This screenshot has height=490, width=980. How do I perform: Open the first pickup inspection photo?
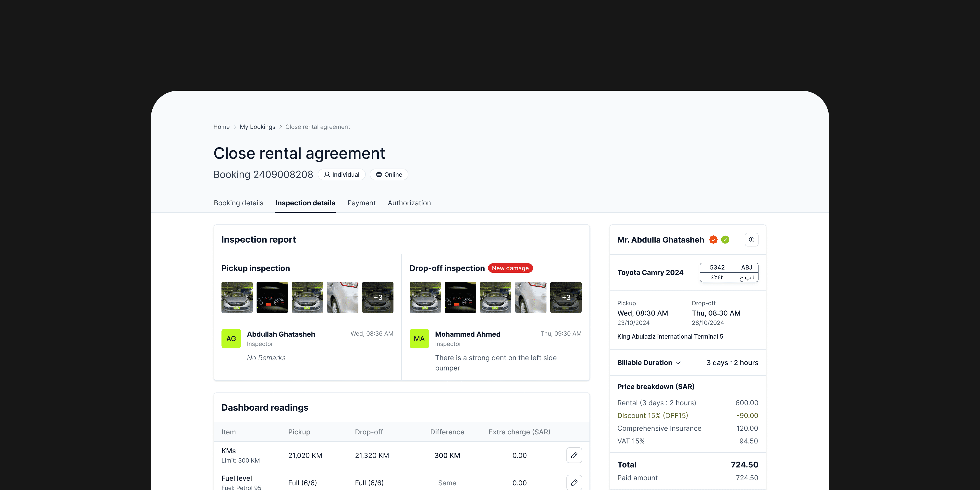[x=237, y=297]
